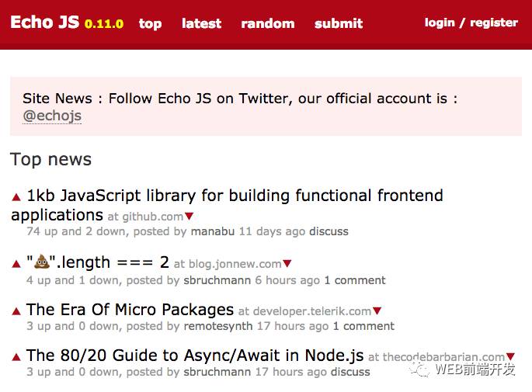532x392 pixels.
Task: Click the login / register link
Action: tap(471, 23)
